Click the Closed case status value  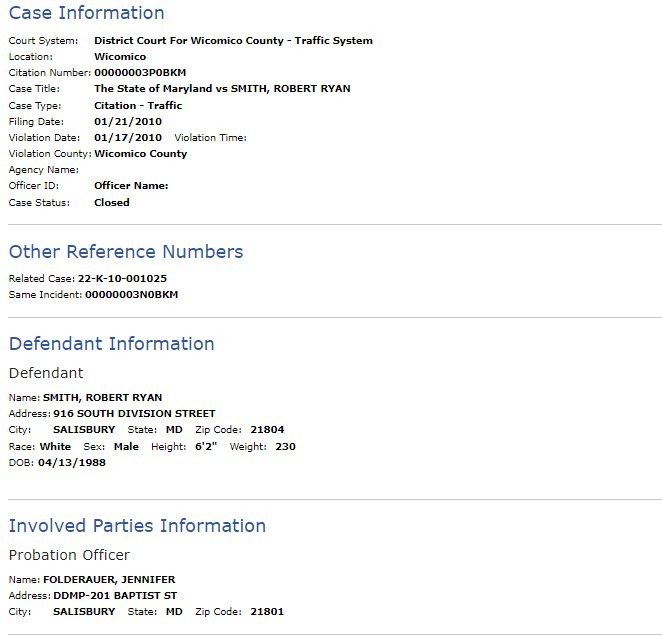112,203
